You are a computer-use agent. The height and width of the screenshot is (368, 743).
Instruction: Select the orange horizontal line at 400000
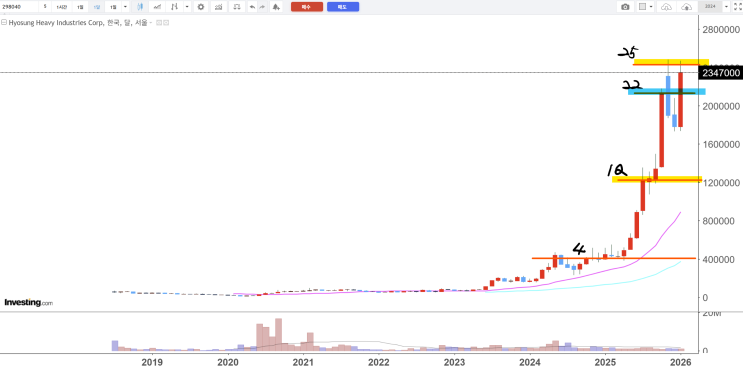(614, 258)
